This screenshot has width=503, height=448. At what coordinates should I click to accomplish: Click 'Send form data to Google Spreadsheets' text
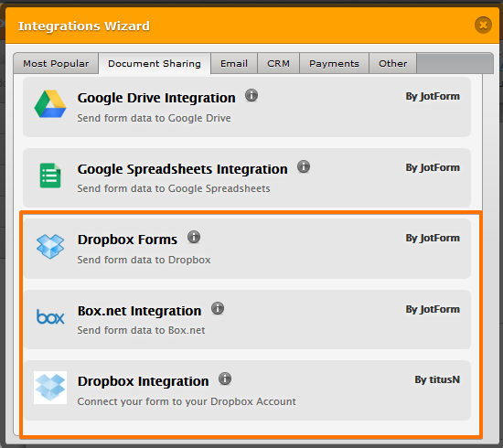174,188
